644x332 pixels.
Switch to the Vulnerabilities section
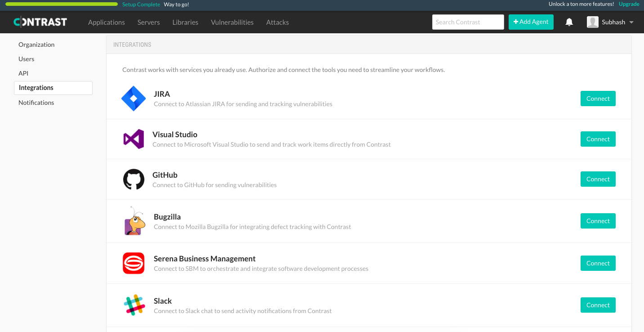click(x=232, y=22)
